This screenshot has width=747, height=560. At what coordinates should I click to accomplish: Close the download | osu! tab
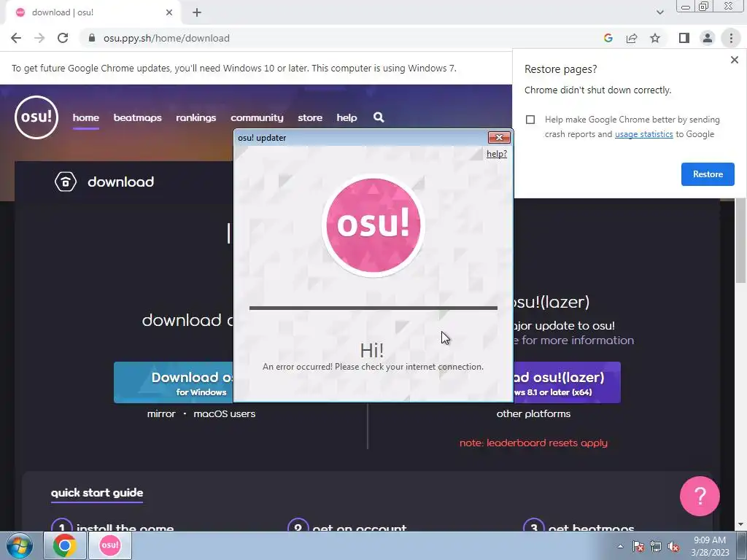pos(169,12)
